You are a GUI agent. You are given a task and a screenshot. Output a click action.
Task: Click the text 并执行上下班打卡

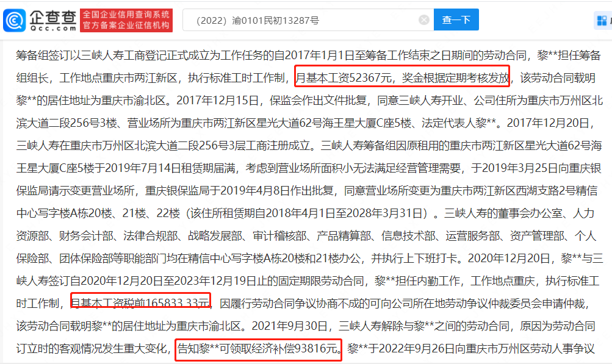(414, 259)
